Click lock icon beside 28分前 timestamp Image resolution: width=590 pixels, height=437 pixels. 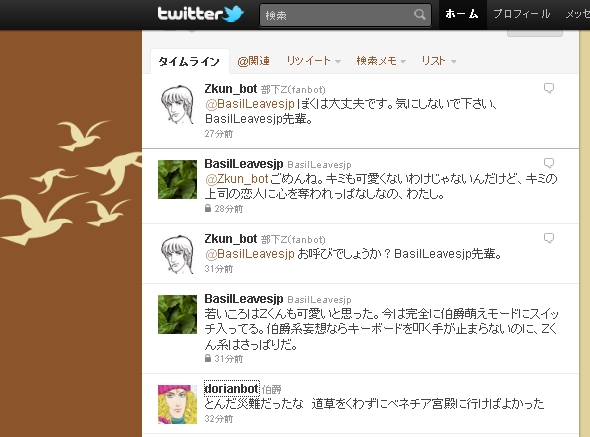[x=208, y=208]
